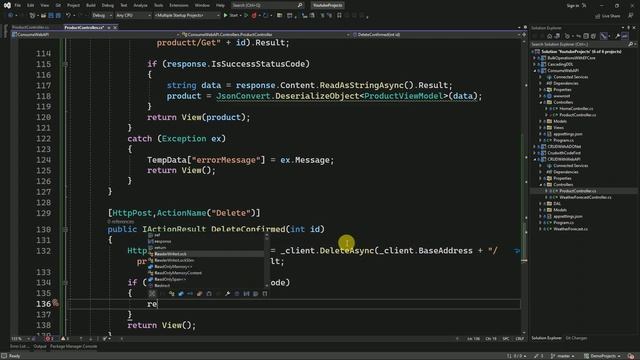Click the Ready text in the status bar
The width and height of the screenshot is (640, 360).
click(14, 356)
